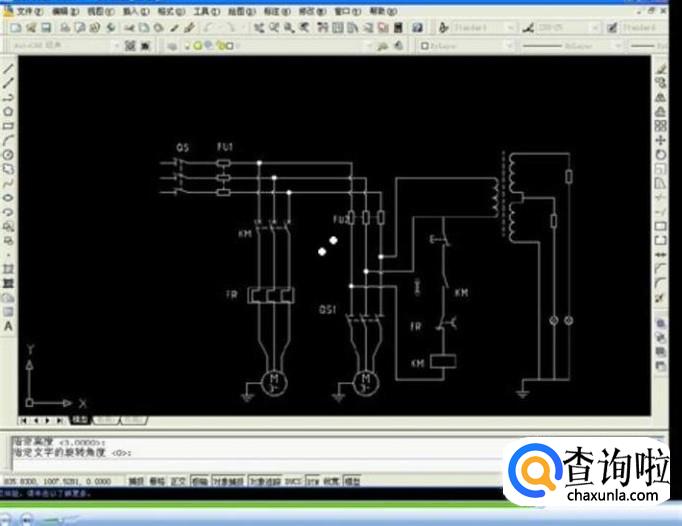
Task: Click the first-tab navigation arrow
Action: click(24, 420)
